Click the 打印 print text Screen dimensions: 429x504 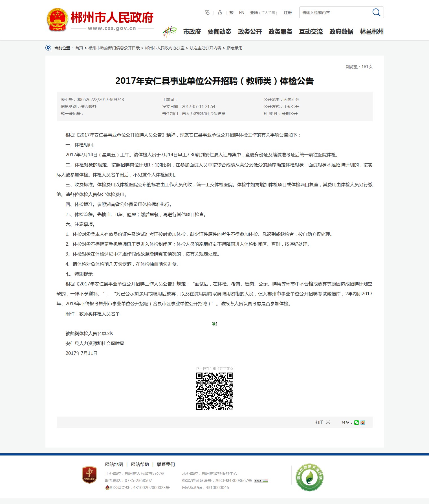319,422
